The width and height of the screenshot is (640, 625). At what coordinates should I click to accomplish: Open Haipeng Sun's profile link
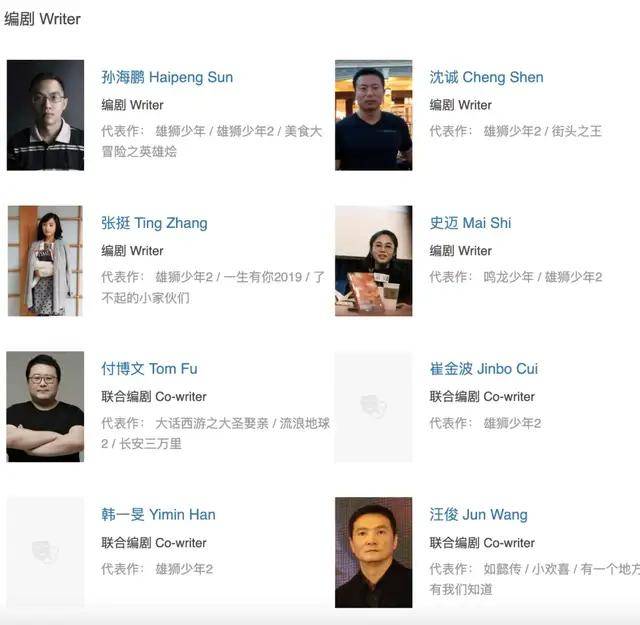click(167, 77)
